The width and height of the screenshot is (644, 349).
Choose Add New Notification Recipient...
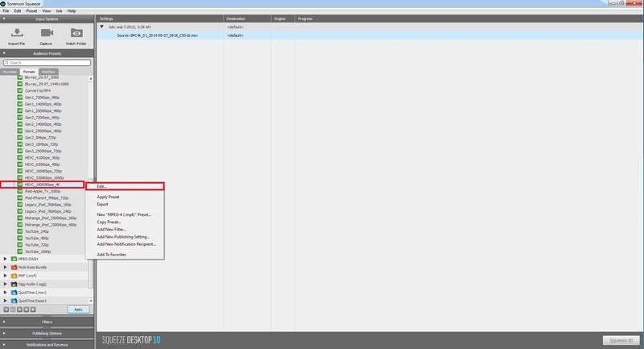(x=125, y=244)
